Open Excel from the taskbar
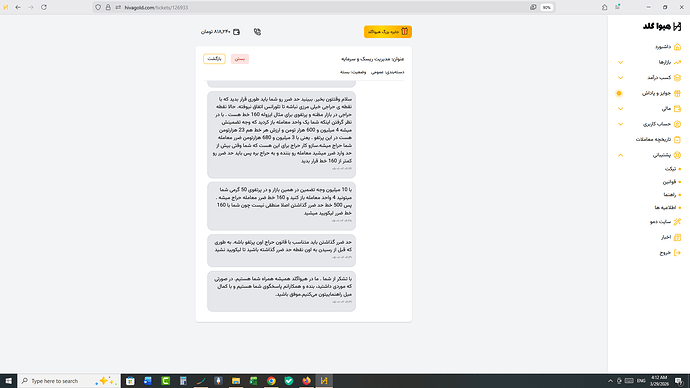The image size is (690, 388). pos(253,381)
